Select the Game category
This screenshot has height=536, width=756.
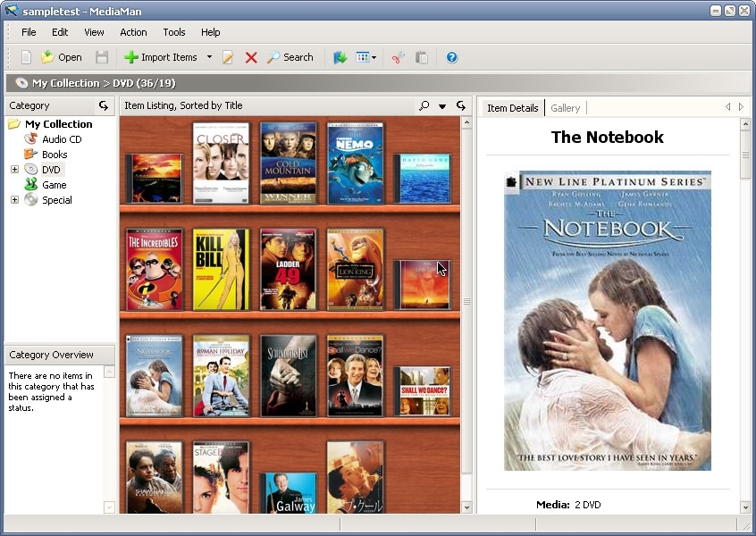pyautogui.click(x=54, y=185)
